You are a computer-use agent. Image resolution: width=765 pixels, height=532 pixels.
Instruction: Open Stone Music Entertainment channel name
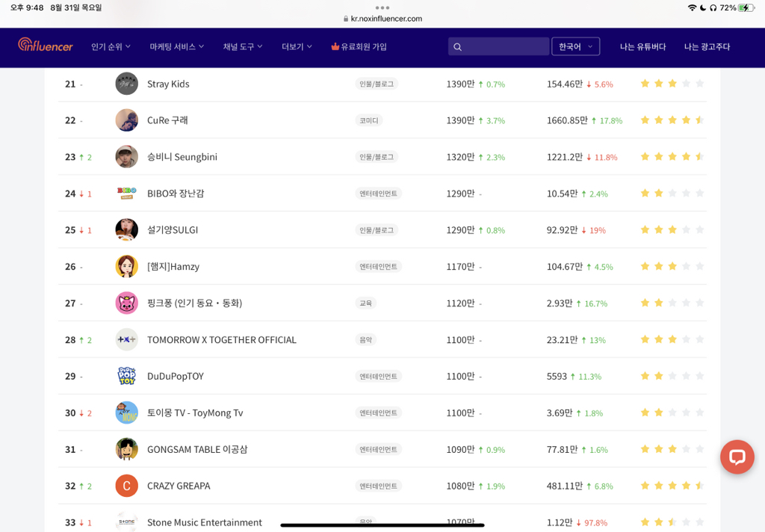point(205,522)
